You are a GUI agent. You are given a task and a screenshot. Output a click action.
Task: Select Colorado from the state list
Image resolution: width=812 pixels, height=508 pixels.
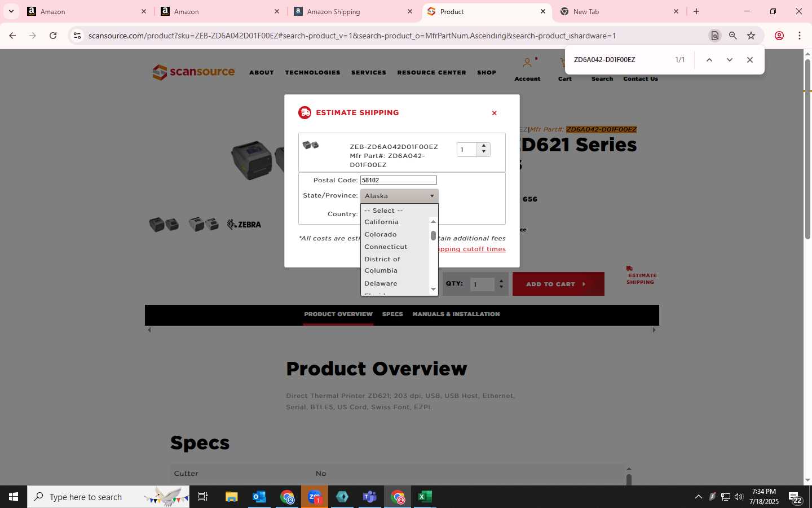click(381, 234)
